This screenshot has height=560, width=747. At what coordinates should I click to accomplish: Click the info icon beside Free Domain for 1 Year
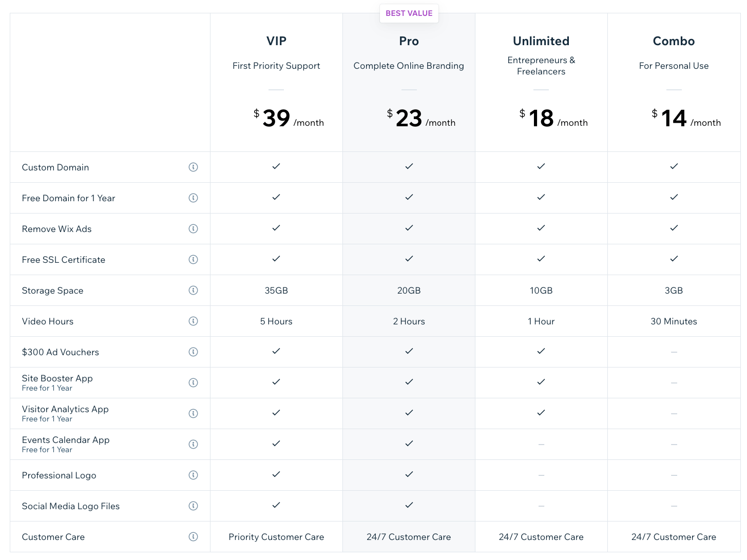tap(194, 198)
